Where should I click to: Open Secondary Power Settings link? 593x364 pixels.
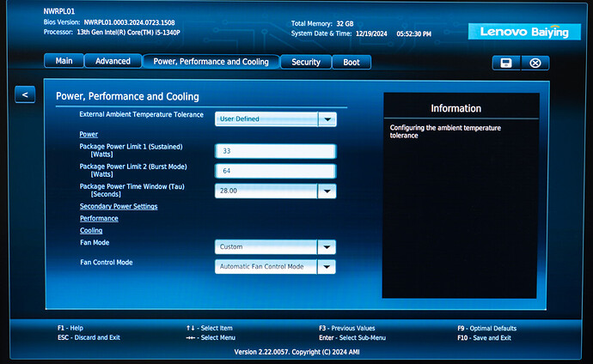pyautogui.click(x=119, y=206)
